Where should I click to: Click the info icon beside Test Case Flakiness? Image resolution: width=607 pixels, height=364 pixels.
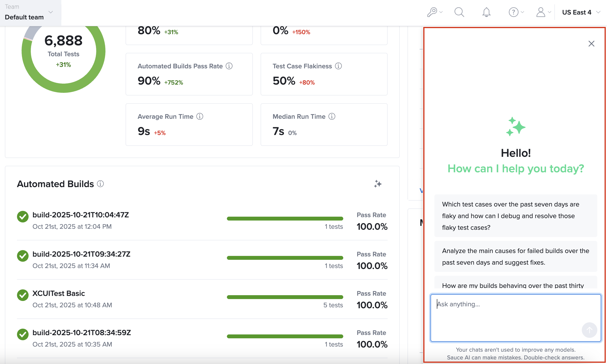tap(339, 66)
